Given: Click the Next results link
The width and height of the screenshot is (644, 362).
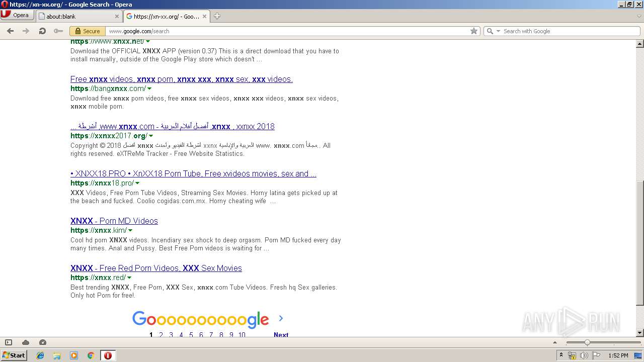Looking at the screenshot, I should 281,334.
